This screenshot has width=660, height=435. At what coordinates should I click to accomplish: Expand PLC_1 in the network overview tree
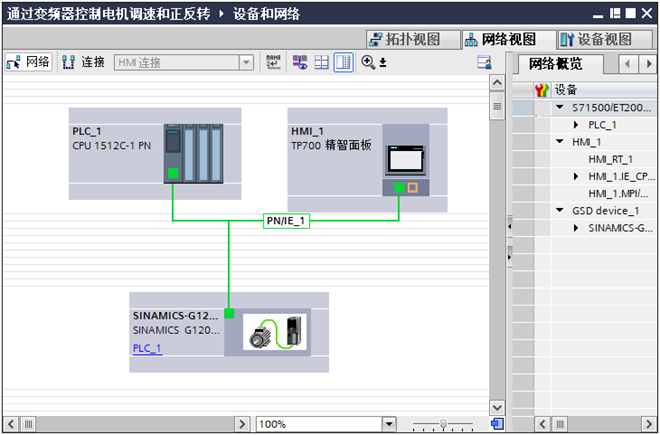click(576, 125)
